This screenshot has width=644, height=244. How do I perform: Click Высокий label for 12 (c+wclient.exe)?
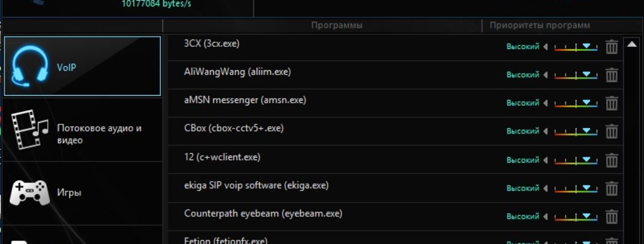(523, 160)
